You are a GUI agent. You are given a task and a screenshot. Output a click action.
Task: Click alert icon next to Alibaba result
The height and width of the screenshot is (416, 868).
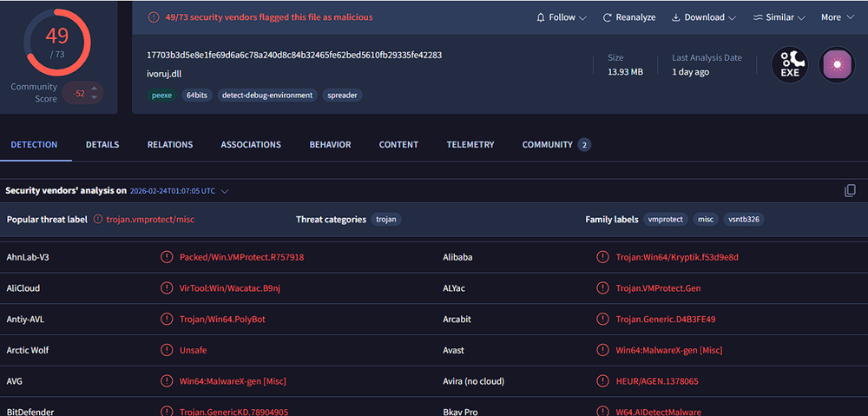(x=602, y=257)
